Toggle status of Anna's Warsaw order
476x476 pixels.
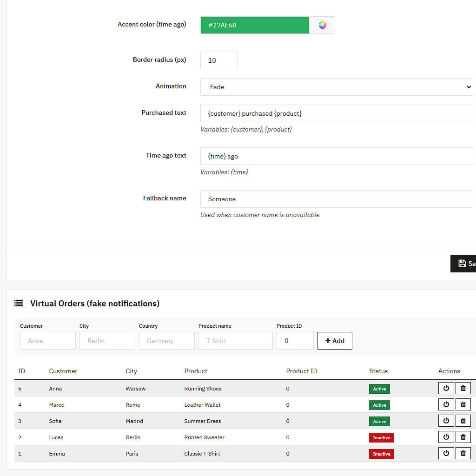[446, 388]
